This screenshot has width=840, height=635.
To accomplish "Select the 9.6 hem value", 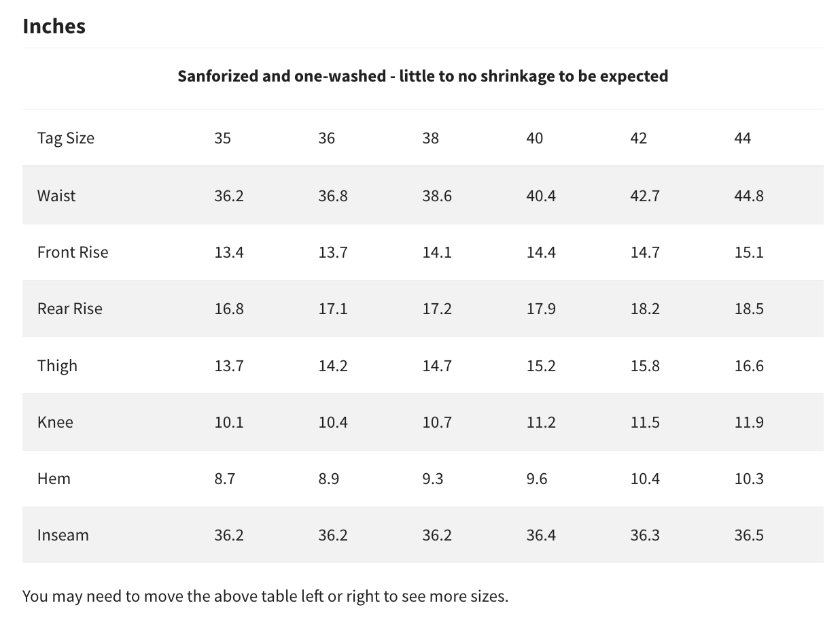I will point(537,479).
